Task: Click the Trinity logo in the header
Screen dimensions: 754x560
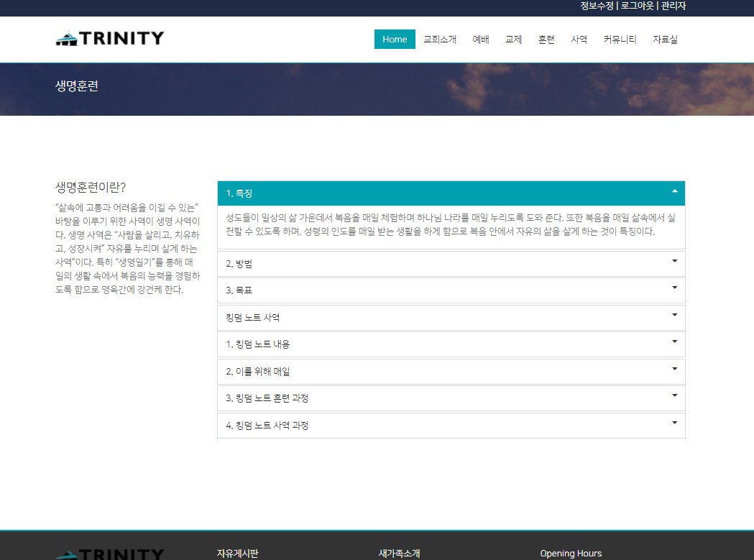Action: [x=110, y=39]
